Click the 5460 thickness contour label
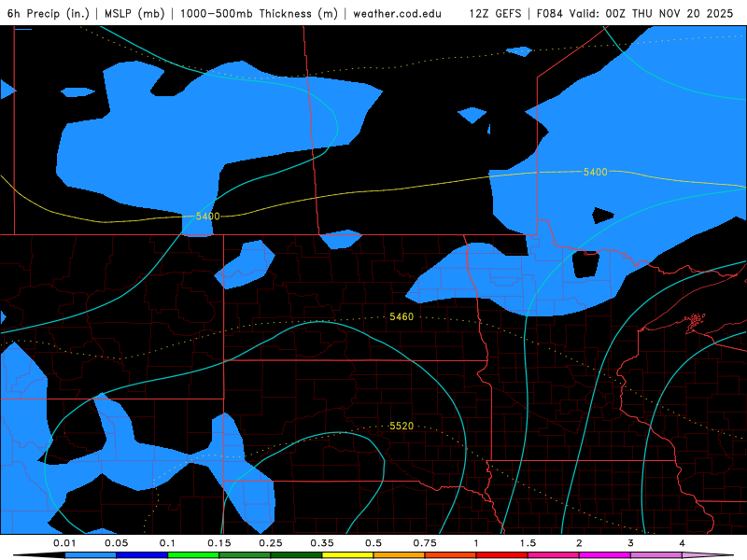Screen dimensions: 747x560 (402, 316)
